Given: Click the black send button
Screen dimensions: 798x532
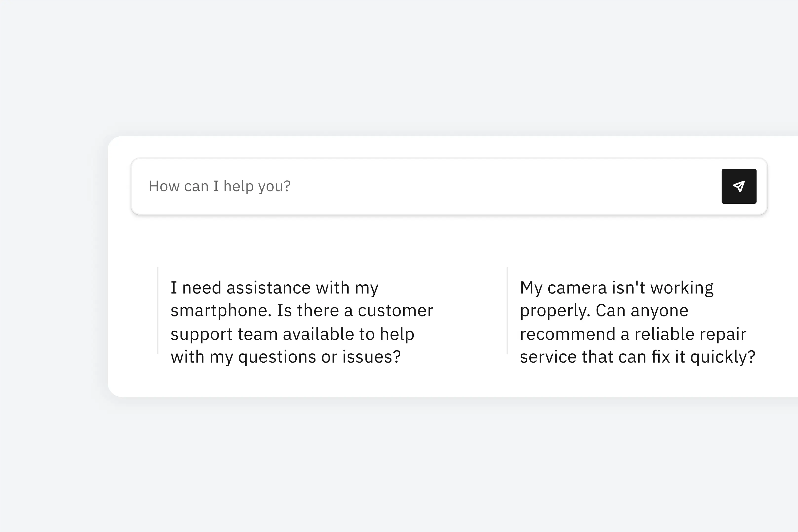Looking at the screenshot, I should [739, 186].
